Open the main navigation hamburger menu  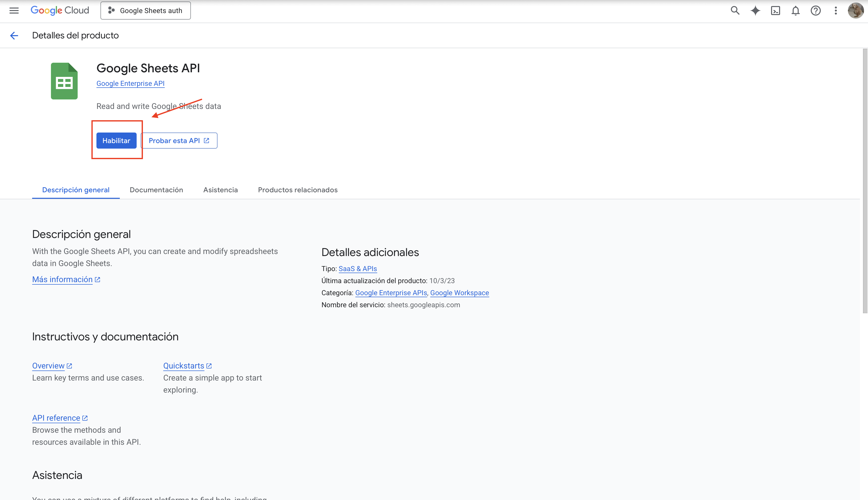(x=14, y=11)
